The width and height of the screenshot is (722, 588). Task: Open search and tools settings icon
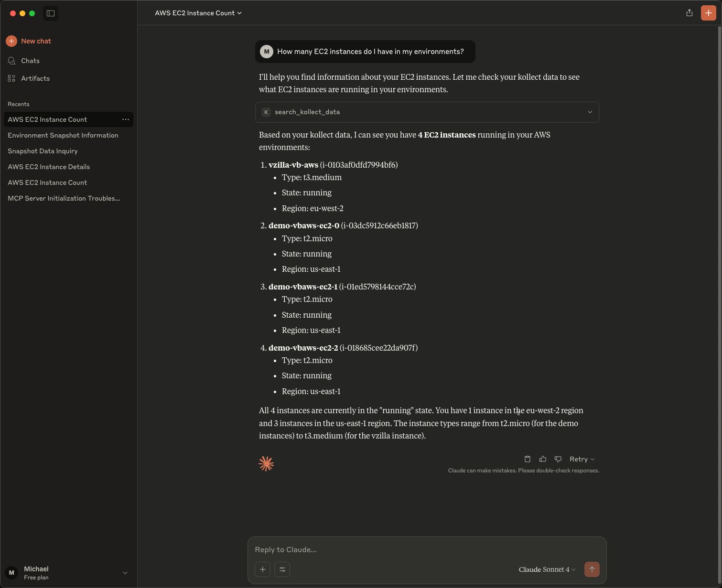click(282, 569)
